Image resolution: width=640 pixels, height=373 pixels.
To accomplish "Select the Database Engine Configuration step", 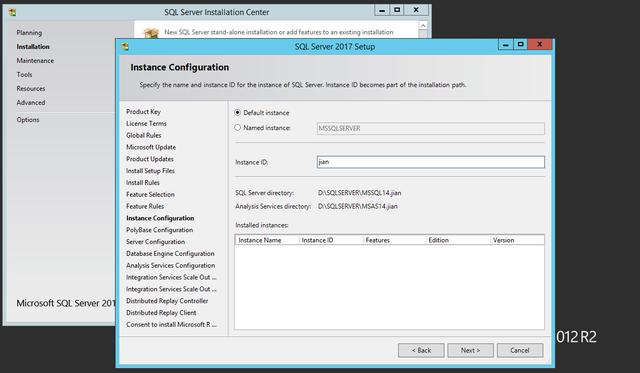I will tap(170, 253).
